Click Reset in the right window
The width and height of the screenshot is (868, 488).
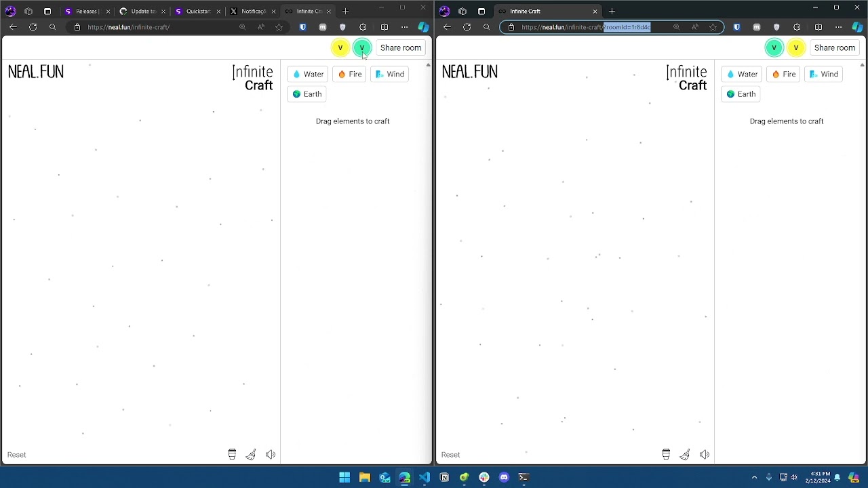coord(450,455)
